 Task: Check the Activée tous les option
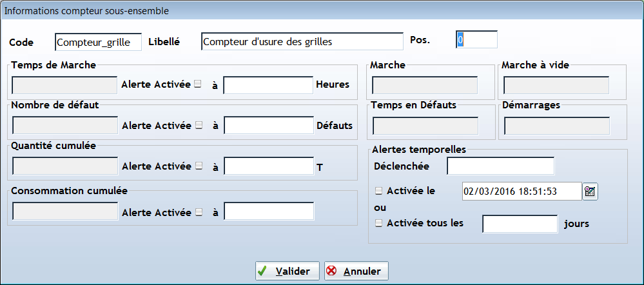pos(378,223)
